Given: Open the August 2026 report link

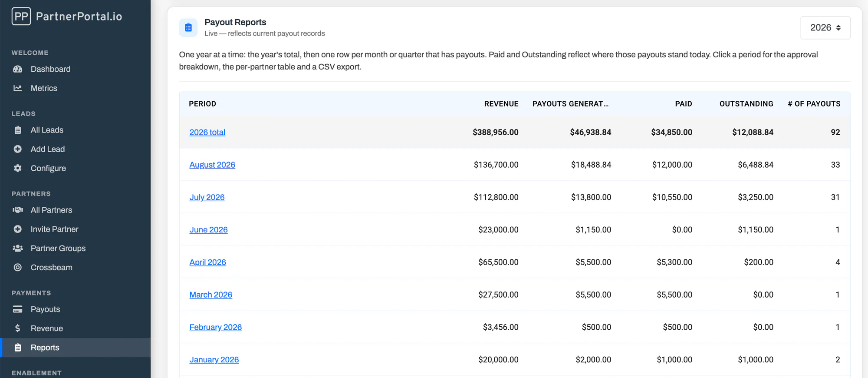Looking at the screenshot, I should coord(212,165).
